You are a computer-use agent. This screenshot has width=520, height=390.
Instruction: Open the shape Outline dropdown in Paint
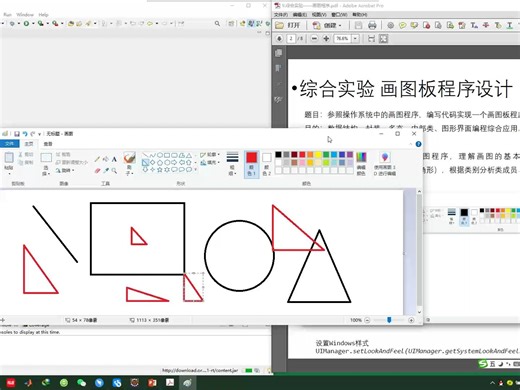pyautogui.click(x=210, y=155)
